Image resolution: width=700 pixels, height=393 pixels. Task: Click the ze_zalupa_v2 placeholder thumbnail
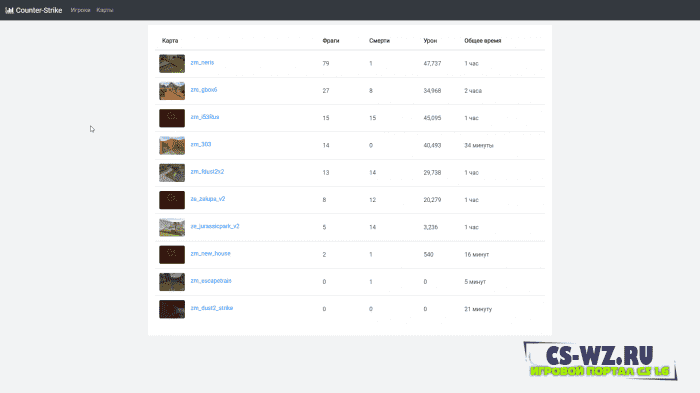point(172,200)
